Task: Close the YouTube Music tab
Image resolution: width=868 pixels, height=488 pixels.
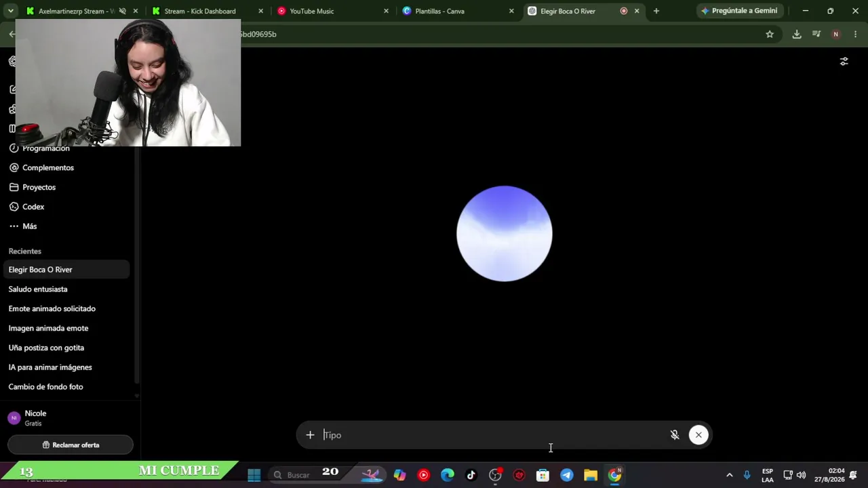Action: tap(386, 11)
